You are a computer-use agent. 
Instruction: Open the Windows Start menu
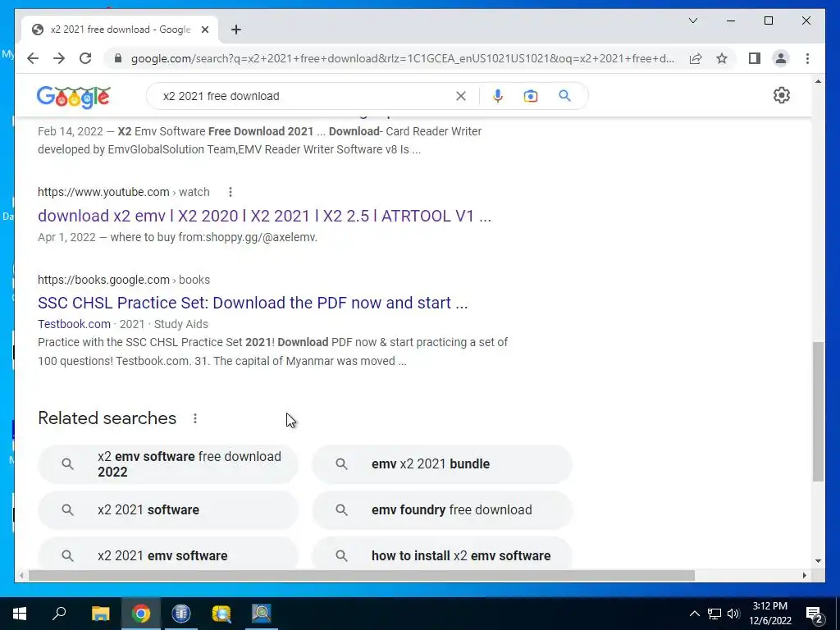pyautogui.click(x=20, y=614)
